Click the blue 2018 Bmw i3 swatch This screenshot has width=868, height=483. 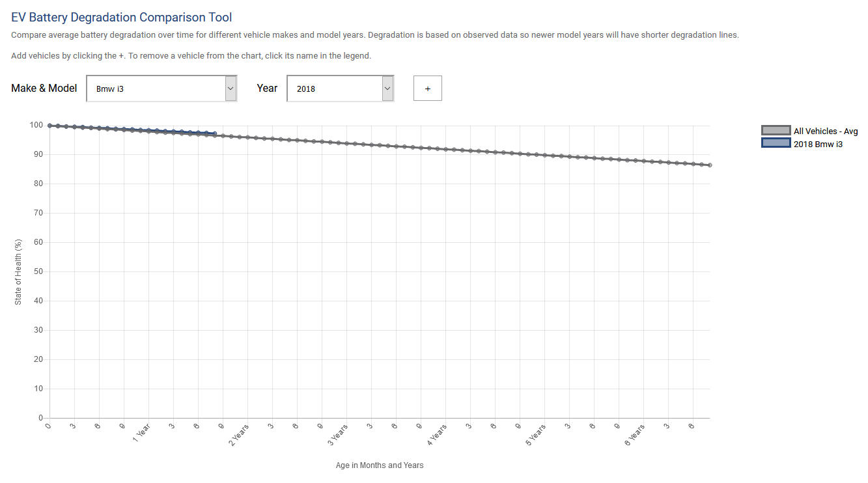(776, 143)
